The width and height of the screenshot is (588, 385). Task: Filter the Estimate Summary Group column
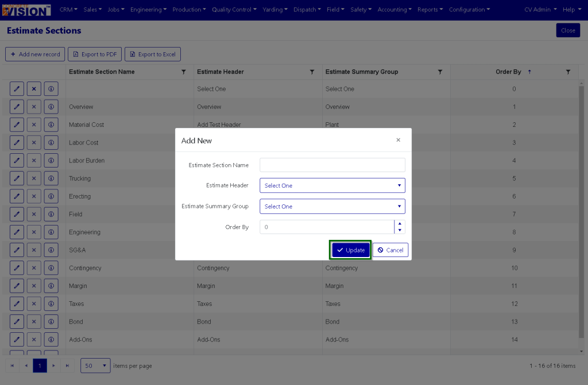440,72
